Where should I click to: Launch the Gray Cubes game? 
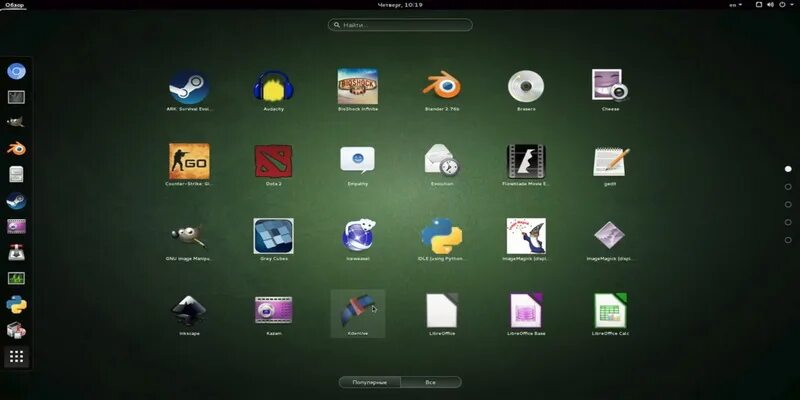(x=273, y=236)
